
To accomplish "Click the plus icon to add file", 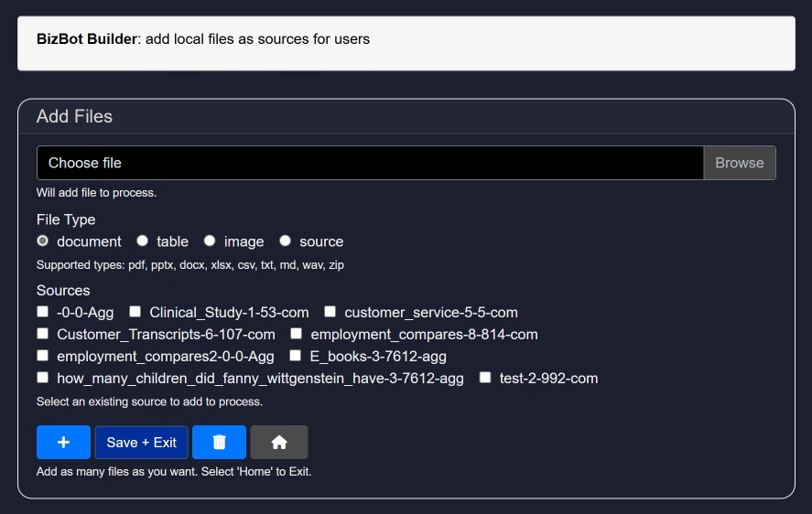I will coord(63,443).
